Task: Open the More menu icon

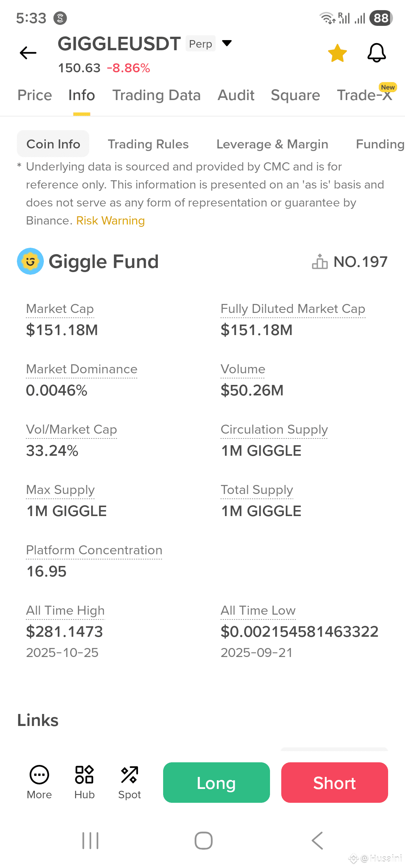Action: tap(39, 775)
